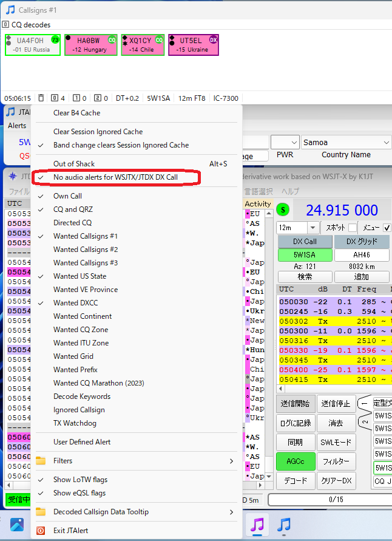Screen dimensions: 392x541
Task: Toggle the Own Call alert
Action: point(137,196)
